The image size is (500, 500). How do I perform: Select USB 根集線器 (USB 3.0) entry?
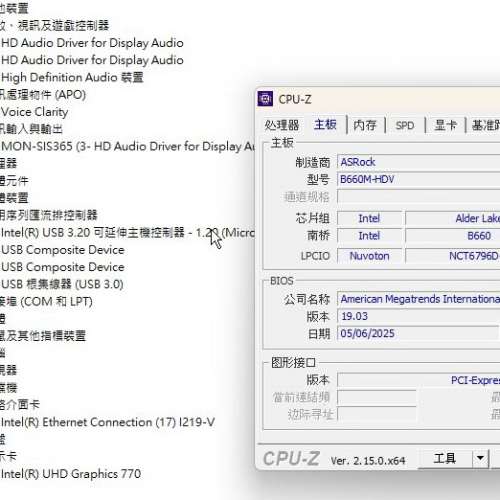[62, 284]
